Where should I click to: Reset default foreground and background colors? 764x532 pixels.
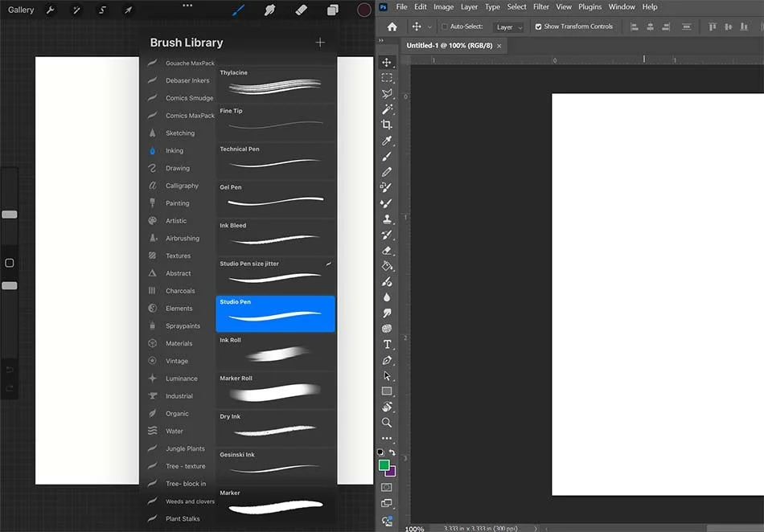coord(380,452)
